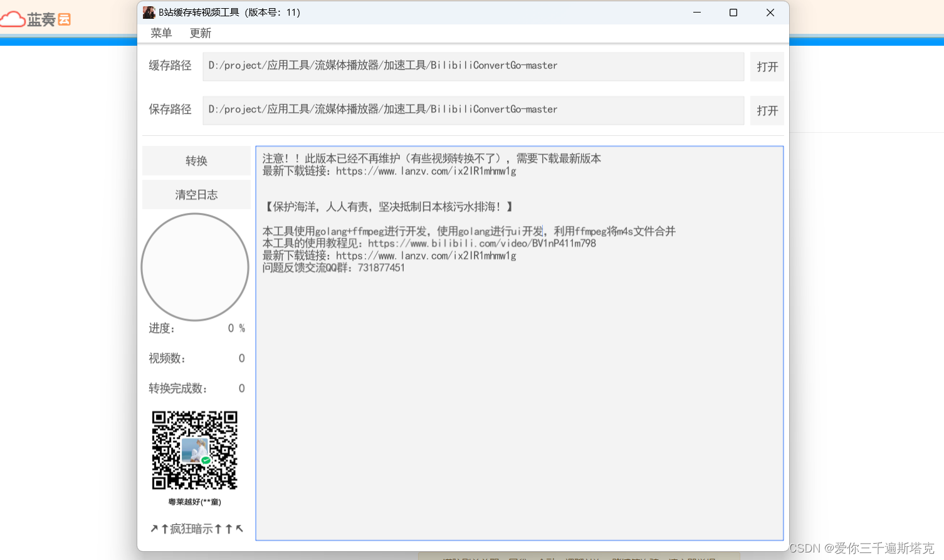Click the second 最新下载链接 line
This screenshot has height=560, width=944.
389,256
